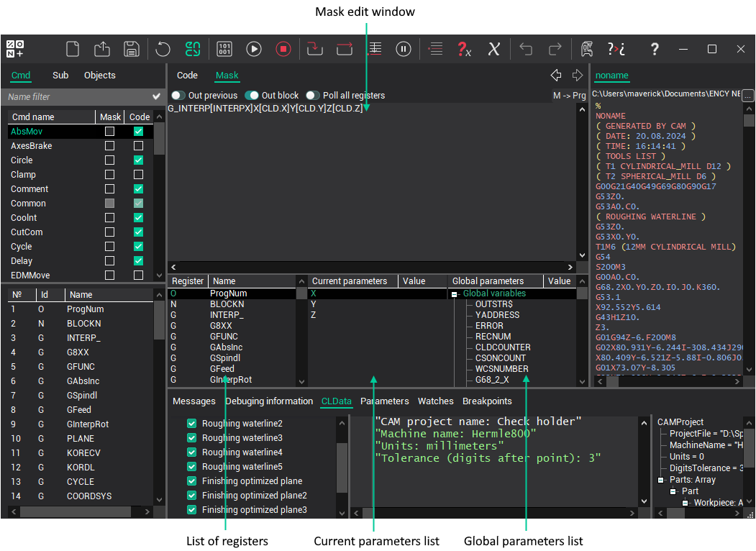Click the Pause icon in toolbar

(404, 49)
